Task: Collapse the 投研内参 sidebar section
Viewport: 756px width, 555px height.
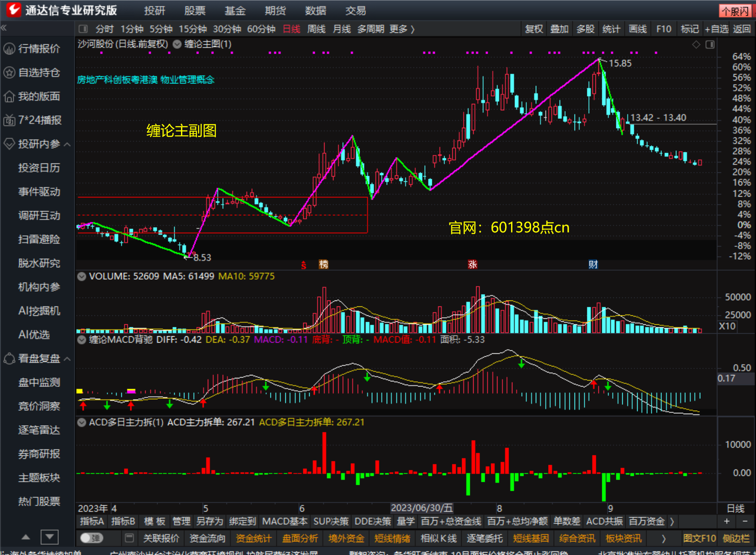Action: pyautogui.click(x=67, y=144)
